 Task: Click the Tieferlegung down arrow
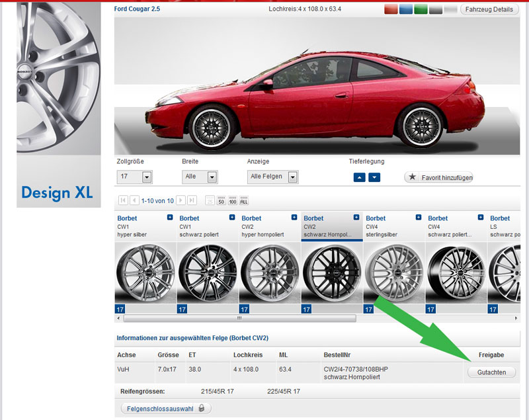pyautogui.click(x=374, y=177)
